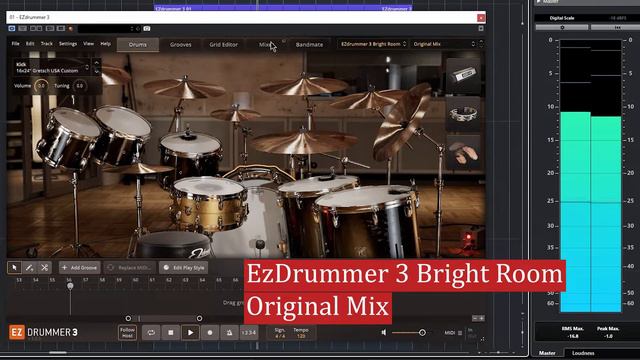Adjust the kick Tuning knob

80,86
